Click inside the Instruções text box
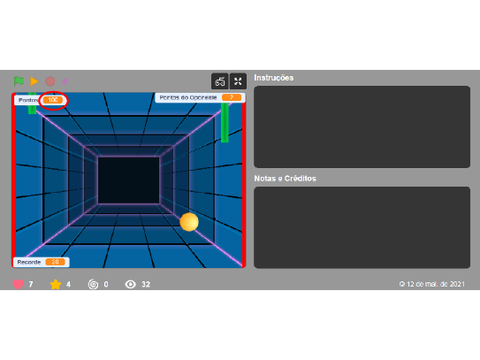This screenshot has width=480, height=360. (362, 127)
